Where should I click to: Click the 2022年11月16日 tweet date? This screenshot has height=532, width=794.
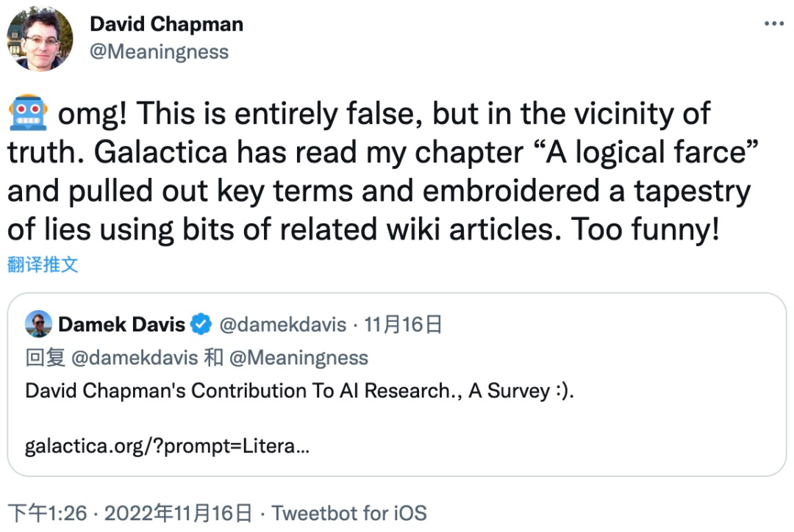(x=178, y=514)
